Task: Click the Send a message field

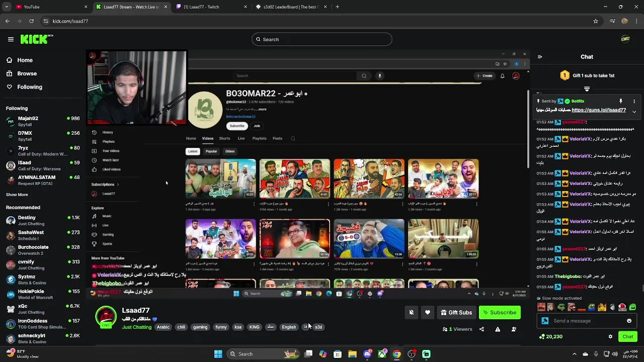Action: click(x=588, y=321)
